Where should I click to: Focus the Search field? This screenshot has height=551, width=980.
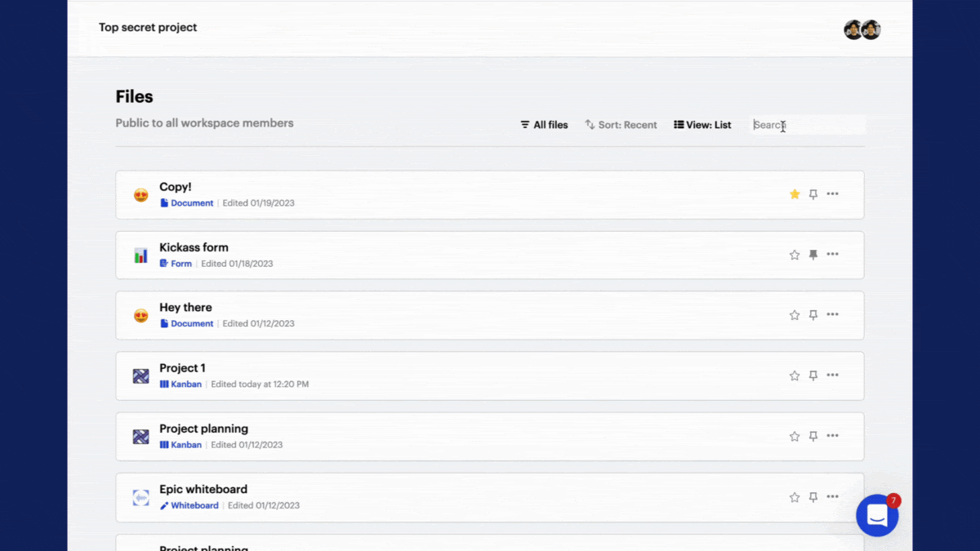point(807,125)
